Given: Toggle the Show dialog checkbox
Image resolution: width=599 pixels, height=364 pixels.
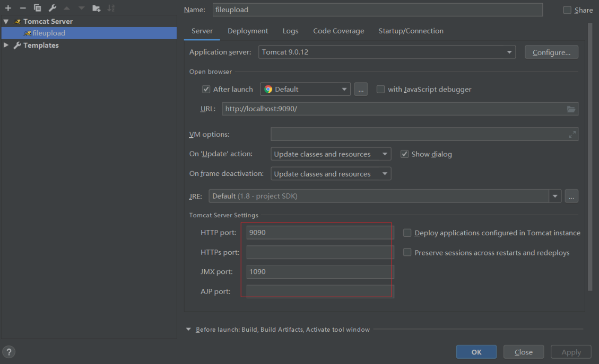Looking at the screenshot, I should pyautogui.click(x=405, y=154).
